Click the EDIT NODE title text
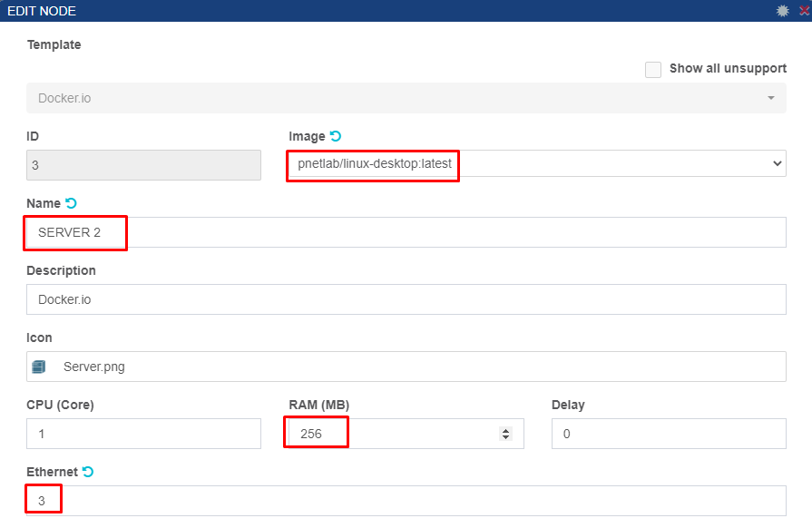This screenshot has height=528, width=812. click(x=42, y=11)
